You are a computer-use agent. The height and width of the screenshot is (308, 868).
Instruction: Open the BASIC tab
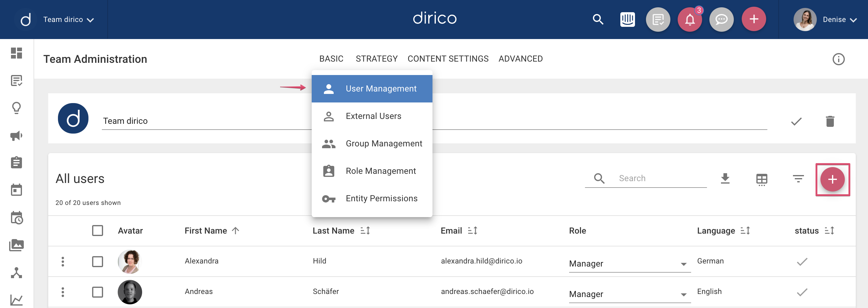point(331,59)
